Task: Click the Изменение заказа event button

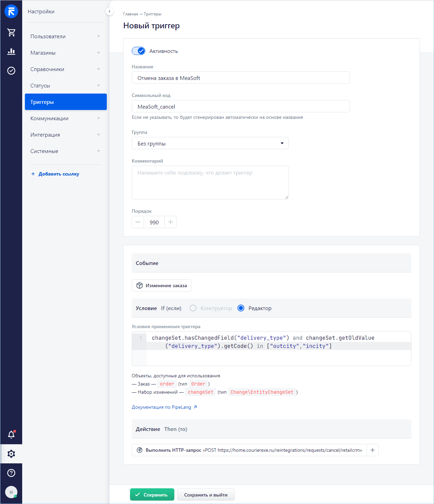Action: pyautogui.click(x=161, y=285)
